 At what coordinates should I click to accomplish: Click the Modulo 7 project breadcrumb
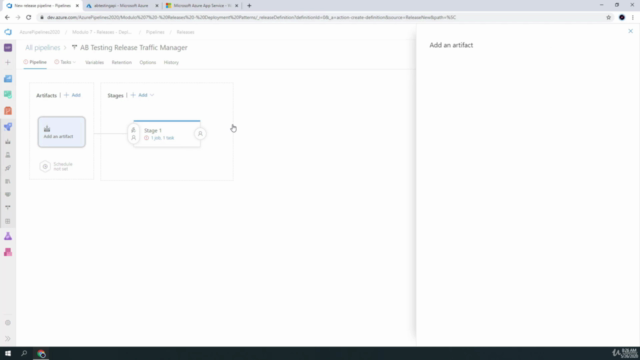[x=102, y=32]
